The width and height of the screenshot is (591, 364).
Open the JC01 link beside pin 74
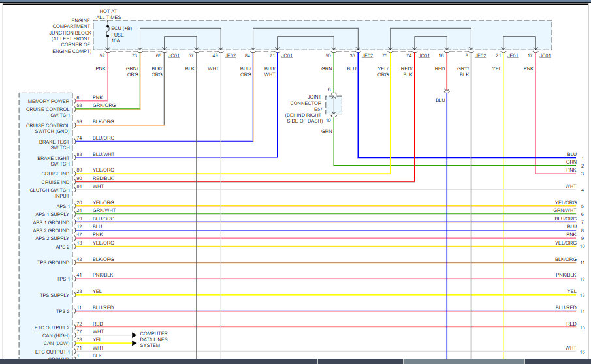click(424, 55)
